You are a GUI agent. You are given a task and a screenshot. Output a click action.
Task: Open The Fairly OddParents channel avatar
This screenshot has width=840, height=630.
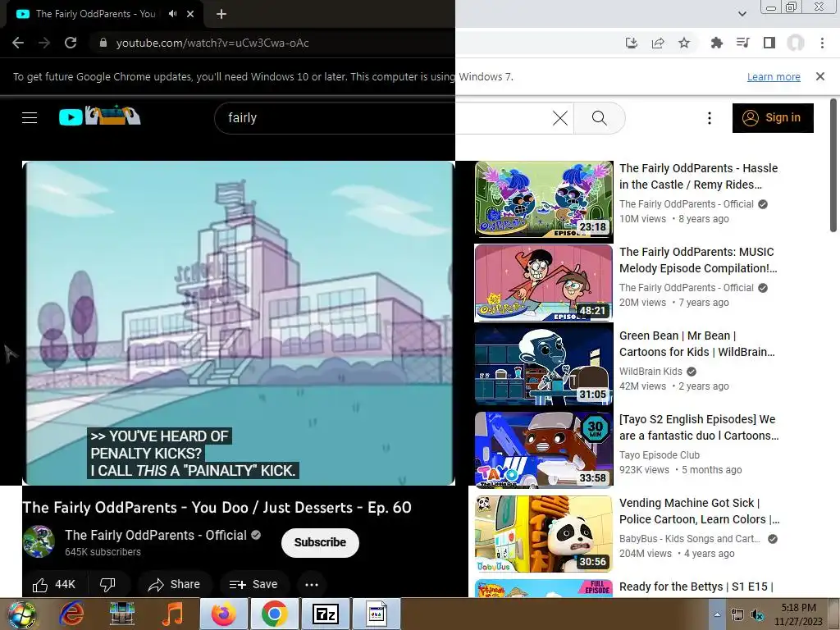coord(39,541)
